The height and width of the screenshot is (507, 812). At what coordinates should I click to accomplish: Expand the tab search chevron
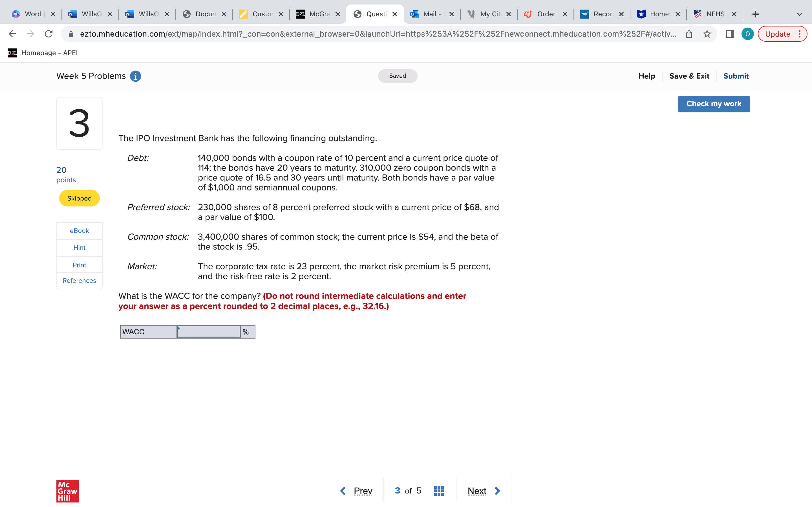click(x=799, y=14)
